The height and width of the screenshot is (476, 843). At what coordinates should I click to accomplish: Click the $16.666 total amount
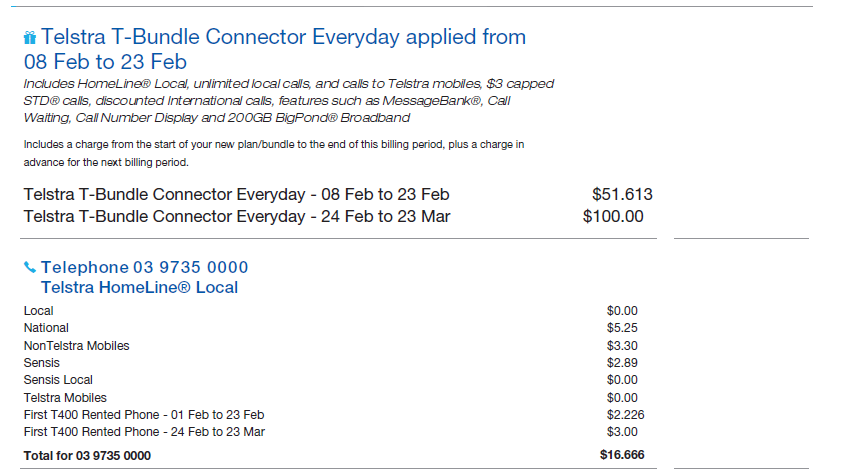pyautogui.click(x=622, y=456)
